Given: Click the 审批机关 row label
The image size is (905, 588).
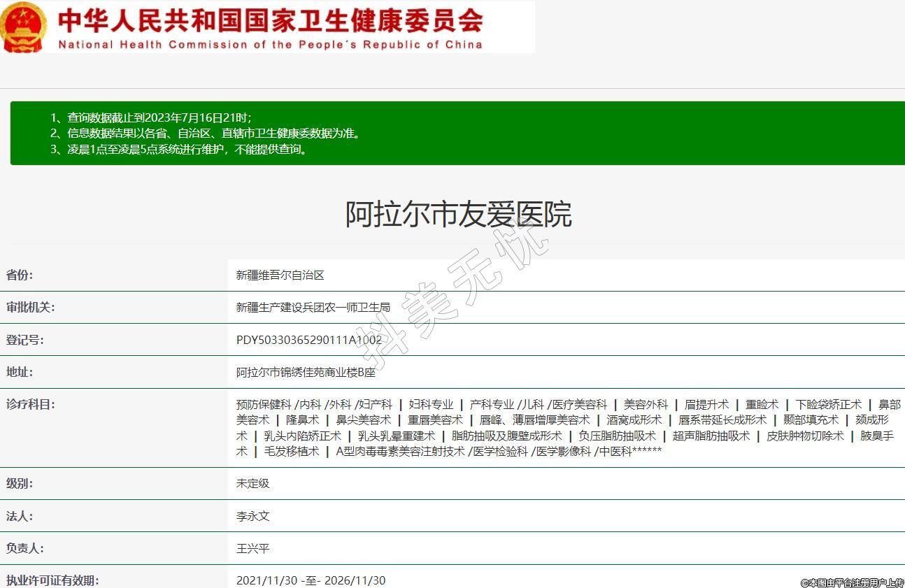Looking at the screenshot, I should point(30,308).
